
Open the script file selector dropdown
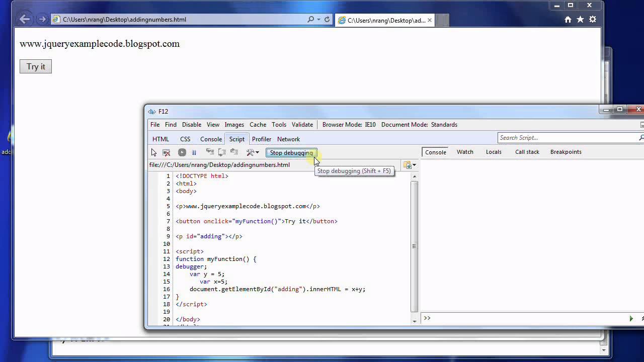(x=410, y=165)
